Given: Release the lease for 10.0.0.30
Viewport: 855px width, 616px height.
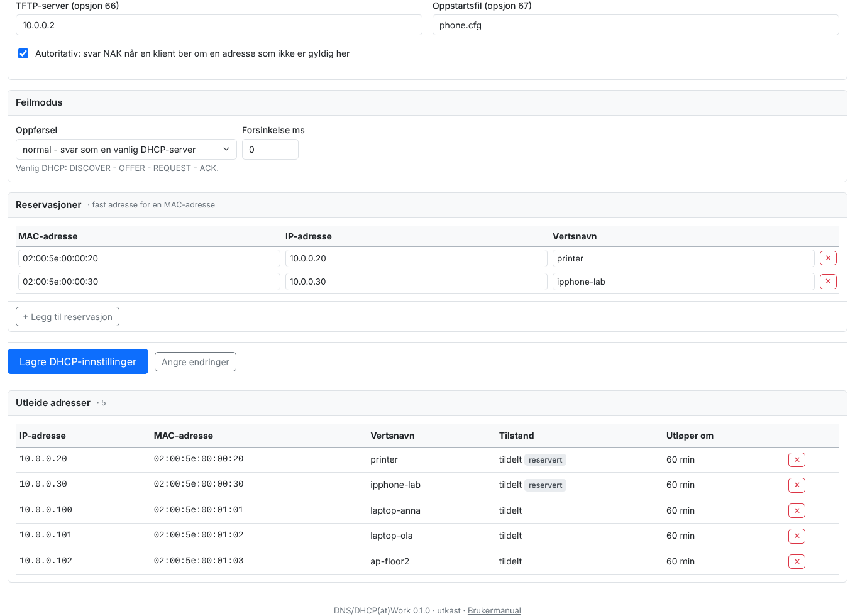Looking at the screenshot, I should pyautogui.click(x=797, y=485).
